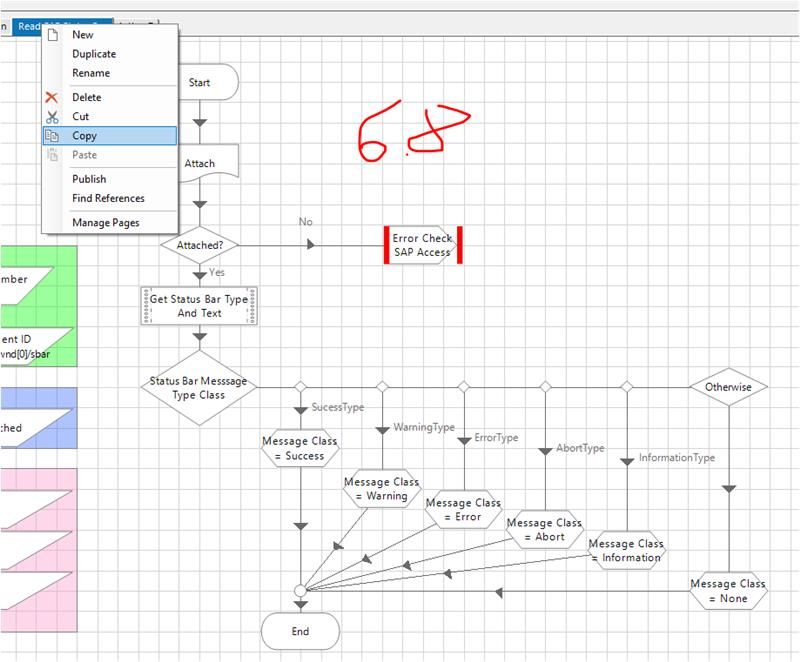
Task: Select the End stage
Action: 301,631
